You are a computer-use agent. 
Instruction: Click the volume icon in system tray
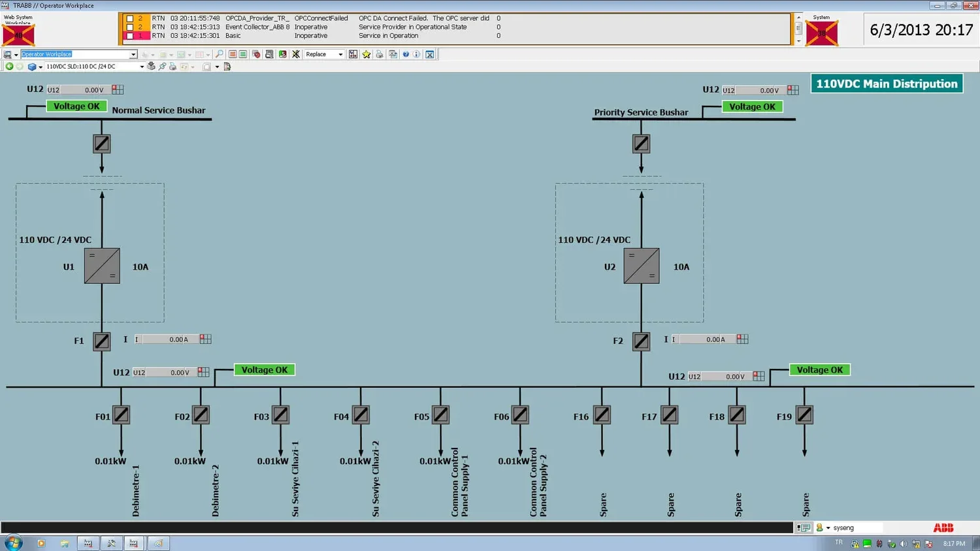(904, 544)
